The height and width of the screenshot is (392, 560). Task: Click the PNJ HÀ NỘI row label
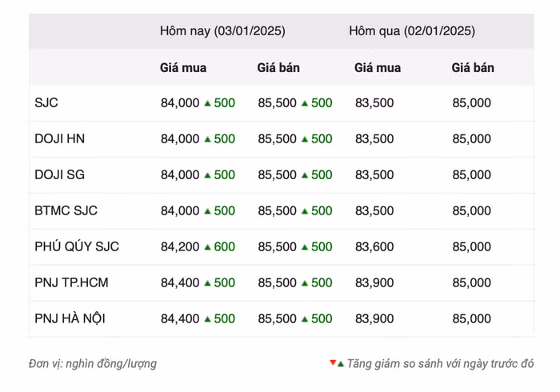(70, 319)
